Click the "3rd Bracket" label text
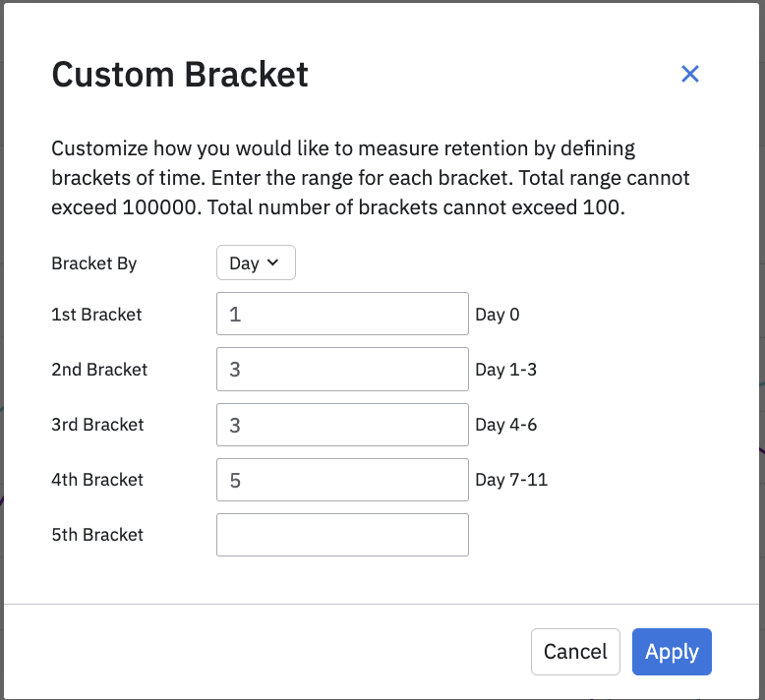Viewport: 765px width, 700px height. coord(97,425)
